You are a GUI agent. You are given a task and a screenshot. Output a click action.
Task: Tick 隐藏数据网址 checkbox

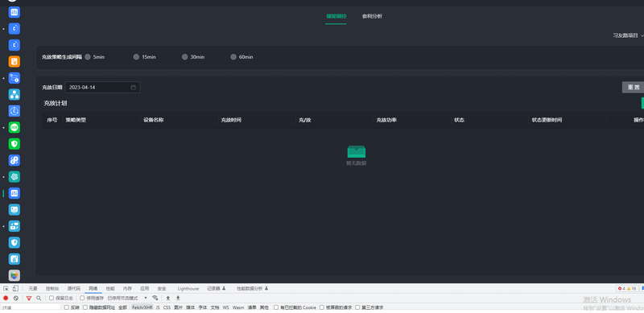click(85, 307)
